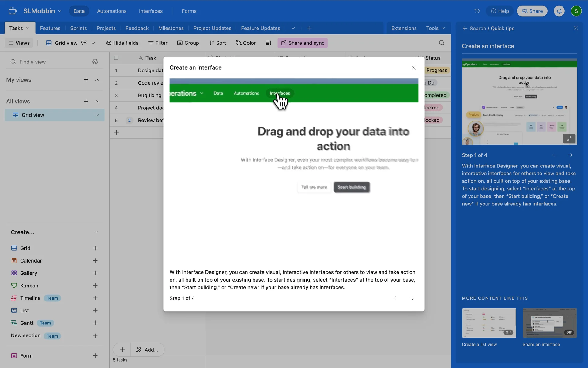Image resolution: width=588 pixels, height=368 pixels.
Task: Open notifications bell icon
Action: (559, 11)
